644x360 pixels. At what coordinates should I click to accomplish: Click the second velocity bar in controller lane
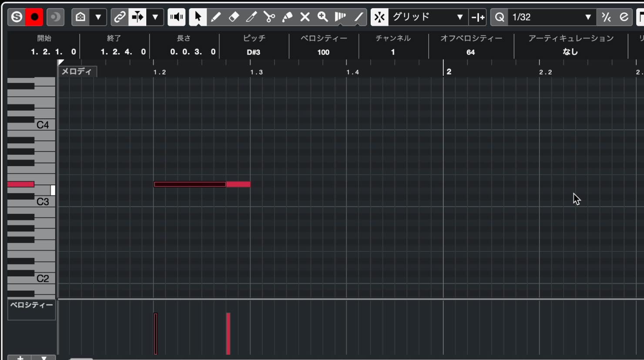(x=228, y=333)
